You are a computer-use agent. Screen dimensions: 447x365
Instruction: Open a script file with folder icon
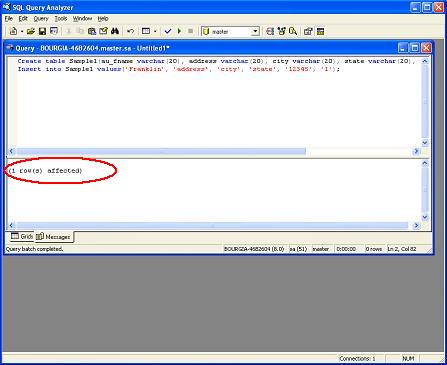tap(31, 31)
